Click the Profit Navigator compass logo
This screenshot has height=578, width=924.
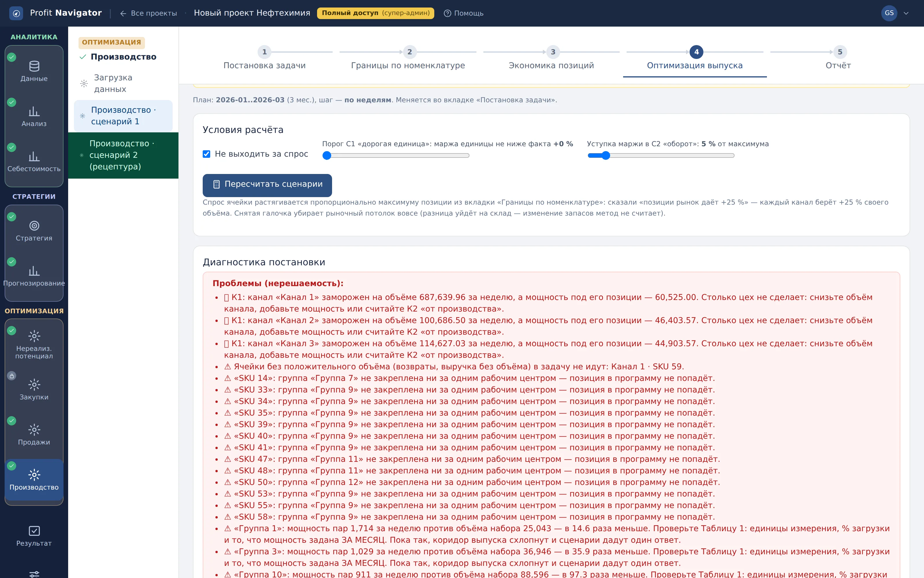tap(16, 13)
